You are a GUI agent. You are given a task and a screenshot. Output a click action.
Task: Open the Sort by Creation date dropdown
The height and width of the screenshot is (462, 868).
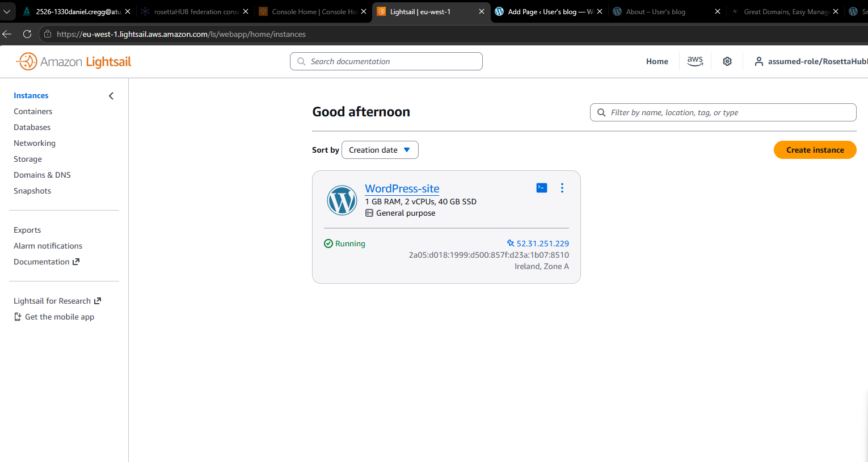point(380,150)
